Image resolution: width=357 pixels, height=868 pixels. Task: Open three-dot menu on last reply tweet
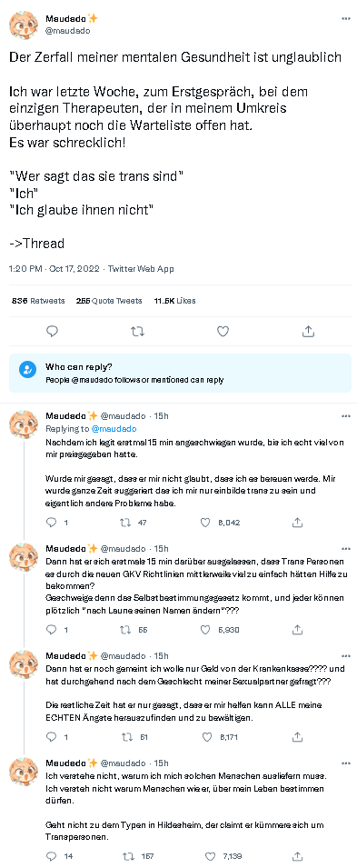tap(346, 763)
